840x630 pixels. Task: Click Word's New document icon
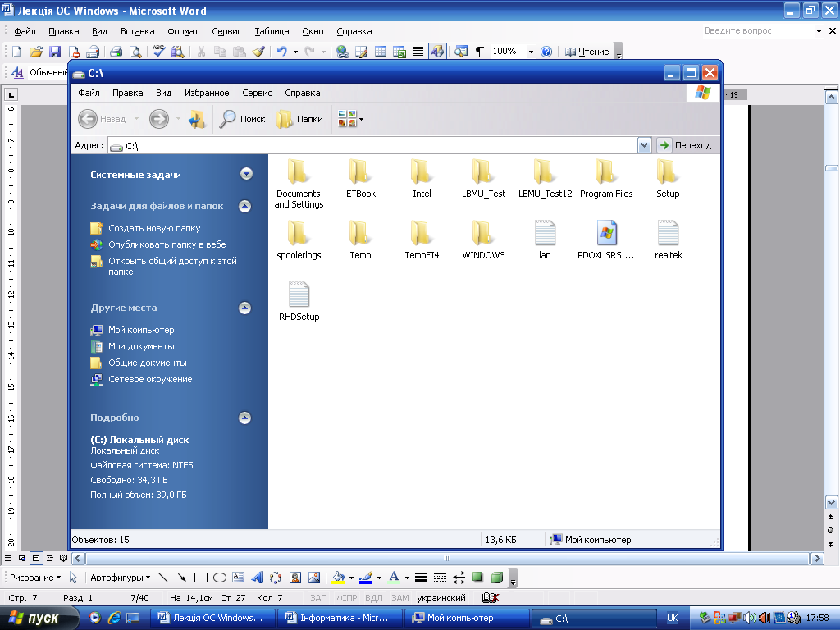16,52
